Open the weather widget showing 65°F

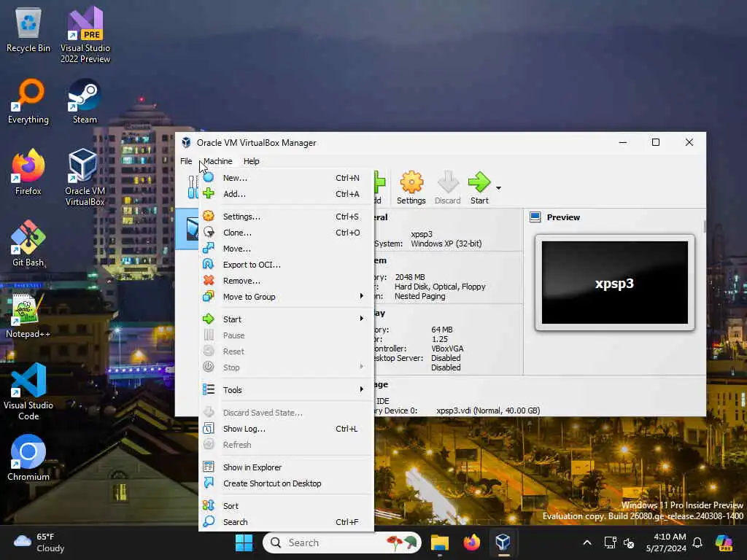(39, 542)
